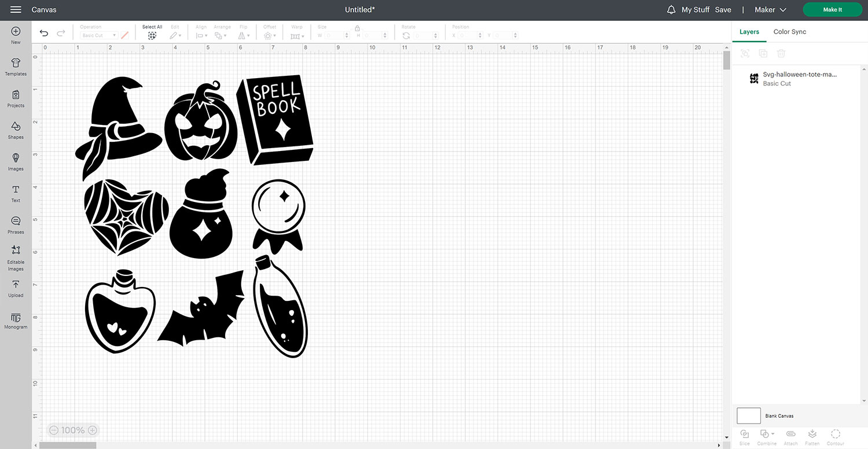Click Select All in the toolbar
The height and width of the screenshot is (449, 868).
tap(152, 32)
